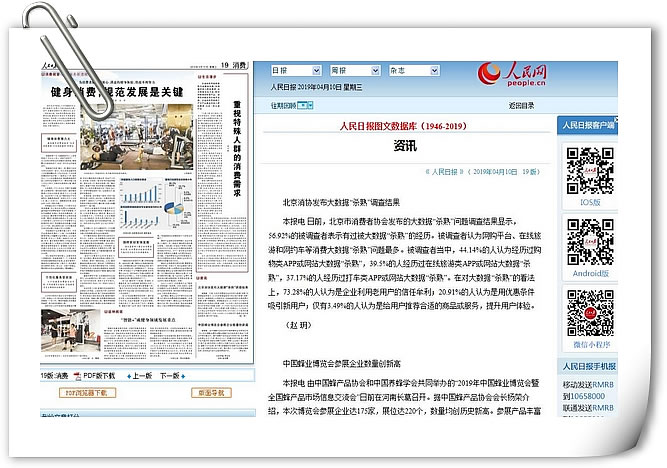Click the subheading 中国蜂业博览会参展企业数量创新高

click(x=341, y=363)
